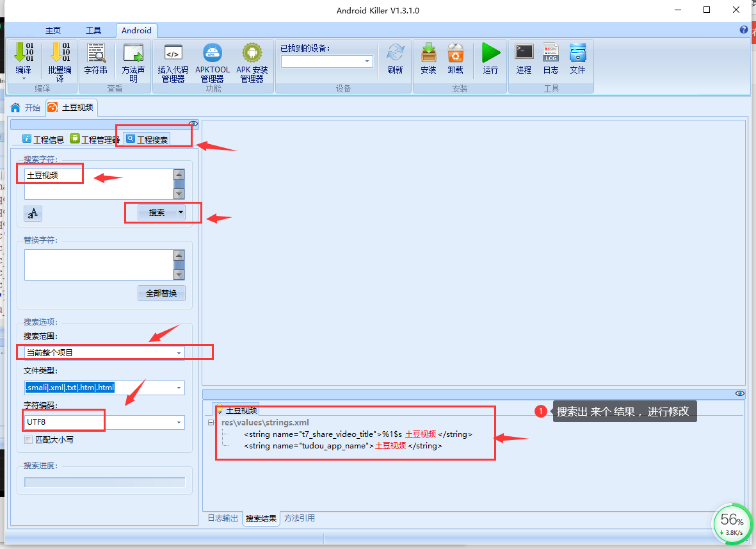The image size is (756, 549).
Task: Click the 卸载 uninstall icon
Action: coord(455,53)
